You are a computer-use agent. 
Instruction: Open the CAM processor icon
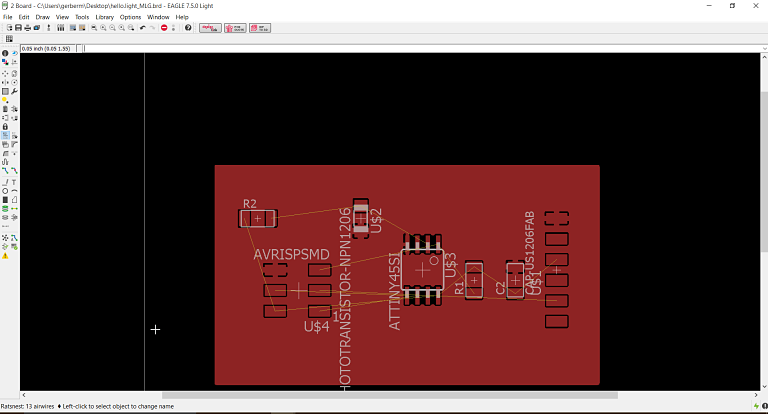37,28
